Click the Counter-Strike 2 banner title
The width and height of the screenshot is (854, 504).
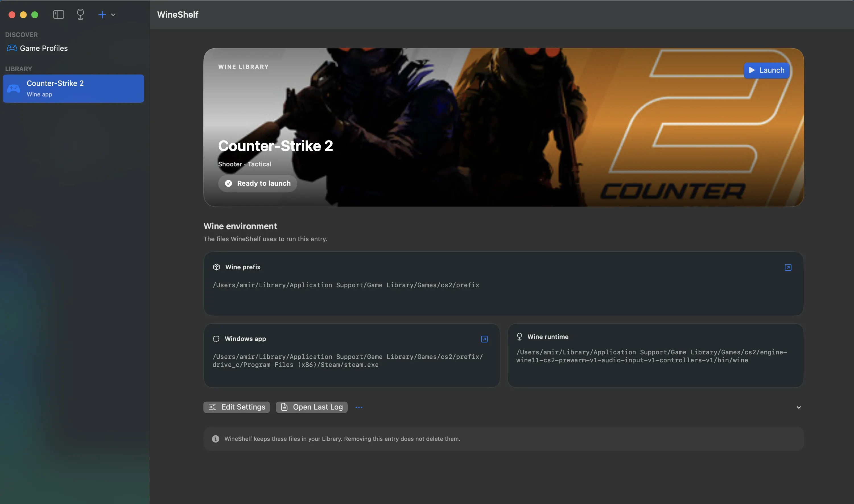275,146
